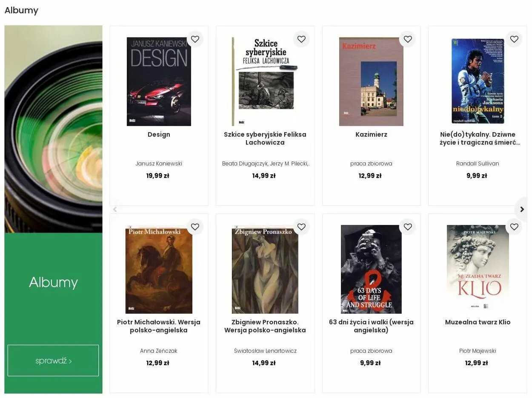Screen dimensions: 532x398
Task: Favorite Szkice syberyjskie with heart icon
Action: [x=301, y=39]
